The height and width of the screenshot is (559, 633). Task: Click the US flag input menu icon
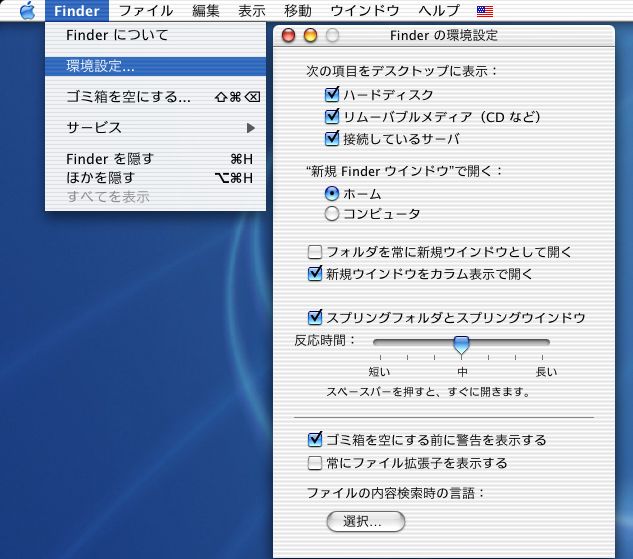484,11
